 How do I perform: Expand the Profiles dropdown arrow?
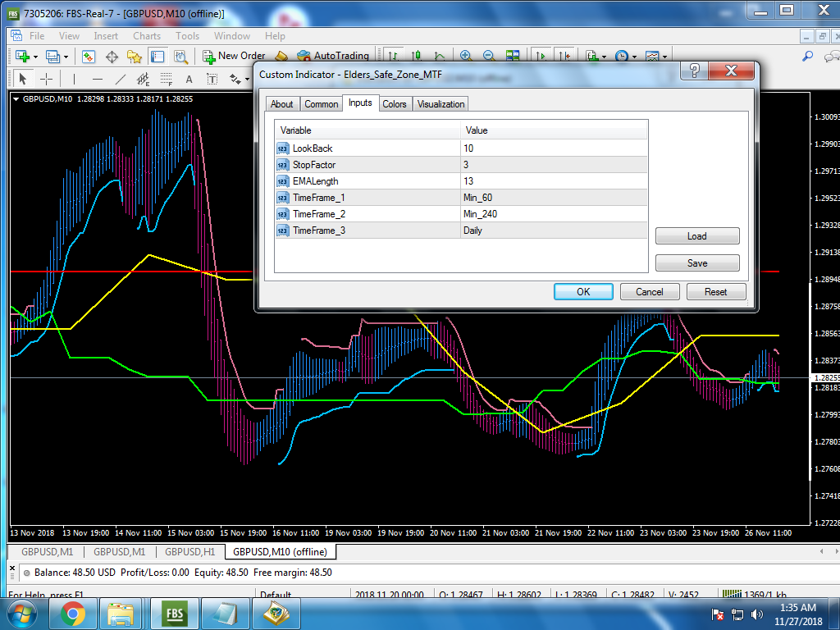66,57
